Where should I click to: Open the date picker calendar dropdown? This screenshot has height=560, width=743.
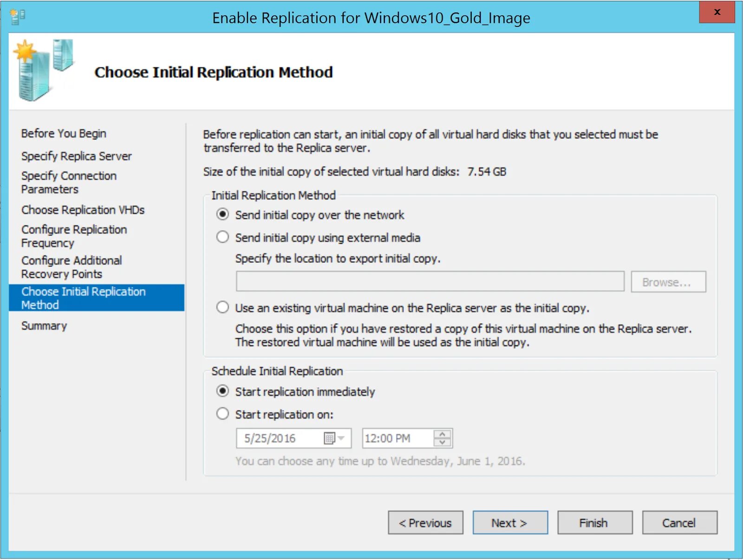[334, 438]
